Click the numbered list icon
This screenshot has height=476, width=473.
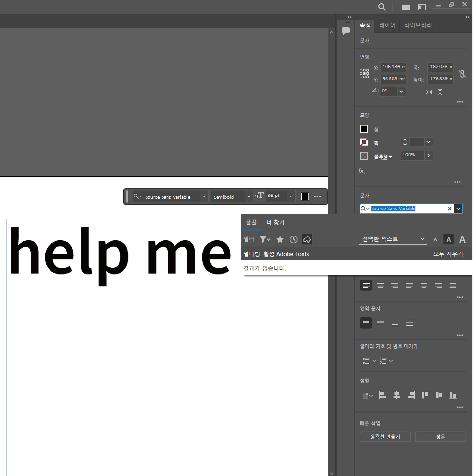click(x=383, y=361)
